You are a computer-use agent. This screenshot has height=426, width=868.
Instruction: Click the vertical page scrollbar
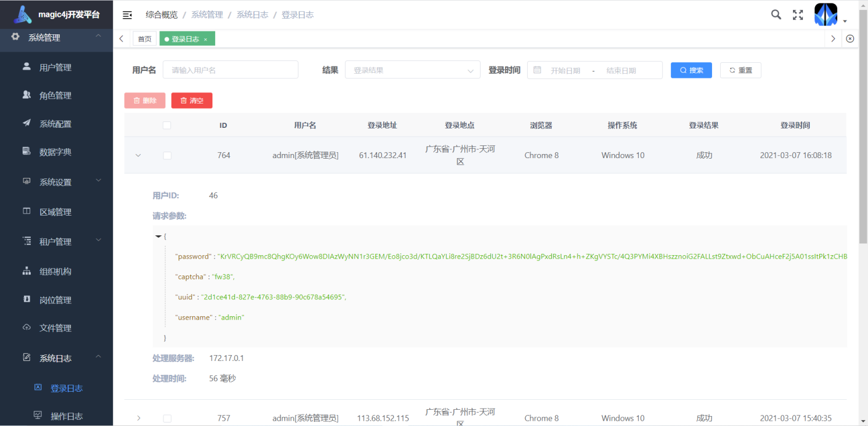pyautogui.click(x=863, y=145)
